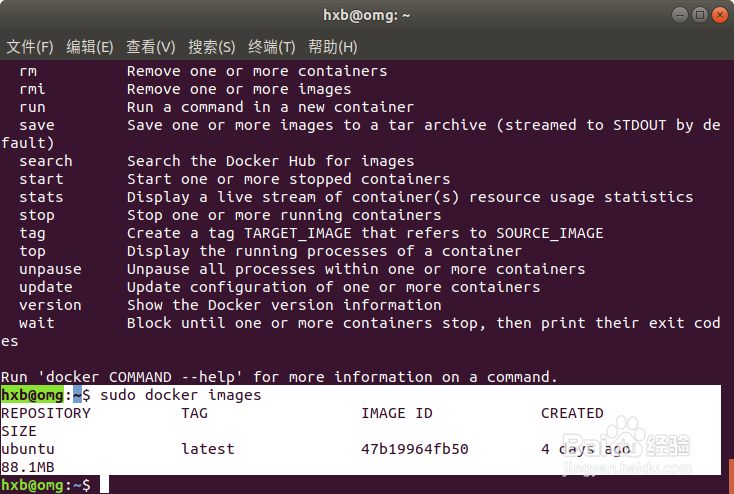This screenshot has width=734, height=494.
Task: Click the cursor at the last prompt
Action: (x=105, y=485)
